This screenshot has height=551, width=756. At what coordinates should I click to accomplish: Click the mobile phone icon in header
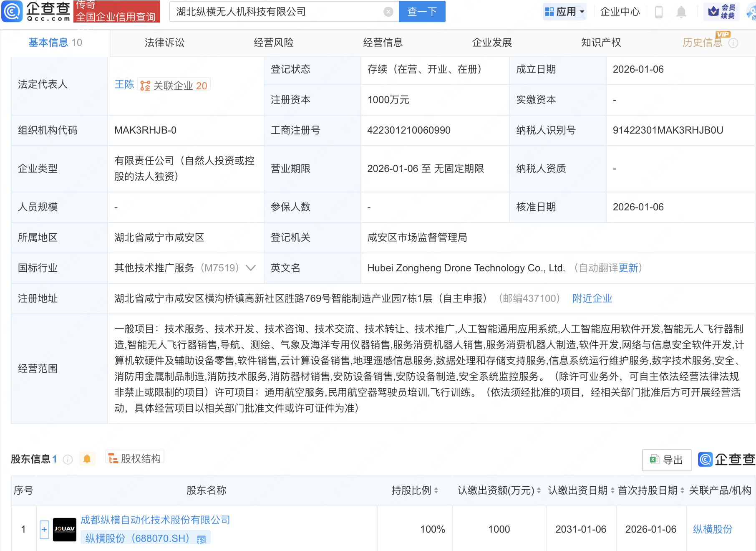tap(659, 12)
